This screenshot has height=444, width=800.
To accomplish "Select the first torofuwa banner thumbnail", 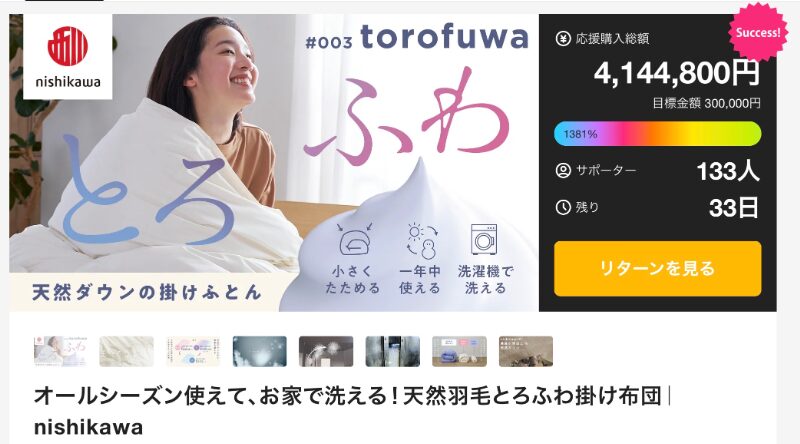I will click(60, 351).
